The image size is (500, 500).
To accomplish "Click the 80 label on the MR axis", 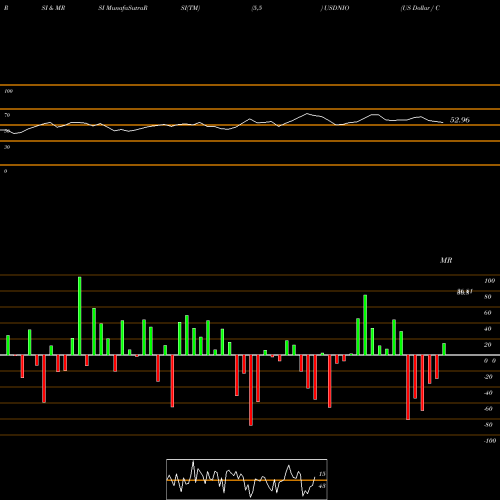I will click(x=488, y=297).
